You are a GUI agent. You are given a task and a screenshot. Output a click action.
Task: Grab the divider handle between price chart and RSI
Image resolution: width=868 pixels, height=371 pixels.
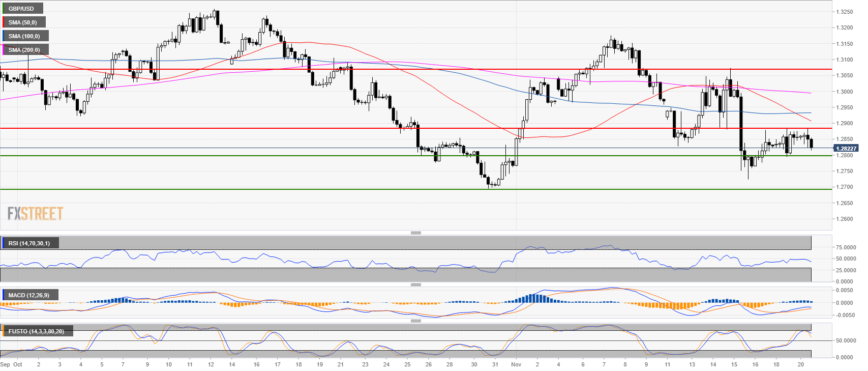[x=416, y=233]
